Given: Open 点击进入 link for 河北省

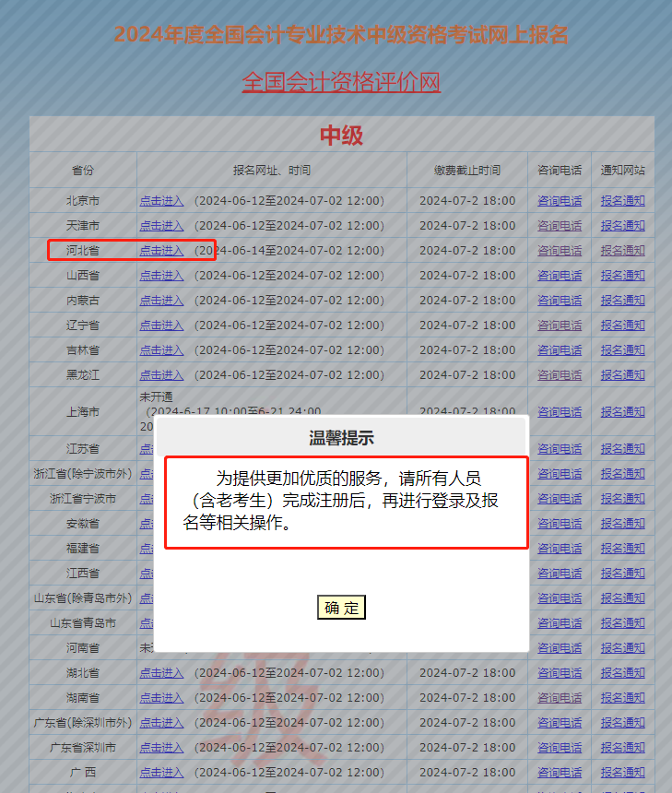Looking at the screenshot, I should (161, 250).
